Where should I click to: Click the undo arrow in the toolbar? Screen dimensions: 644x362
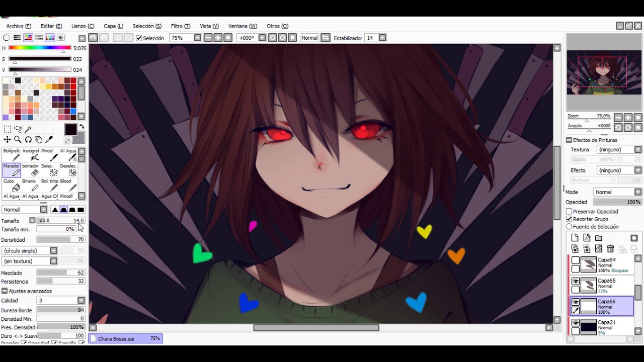point(93,38)
